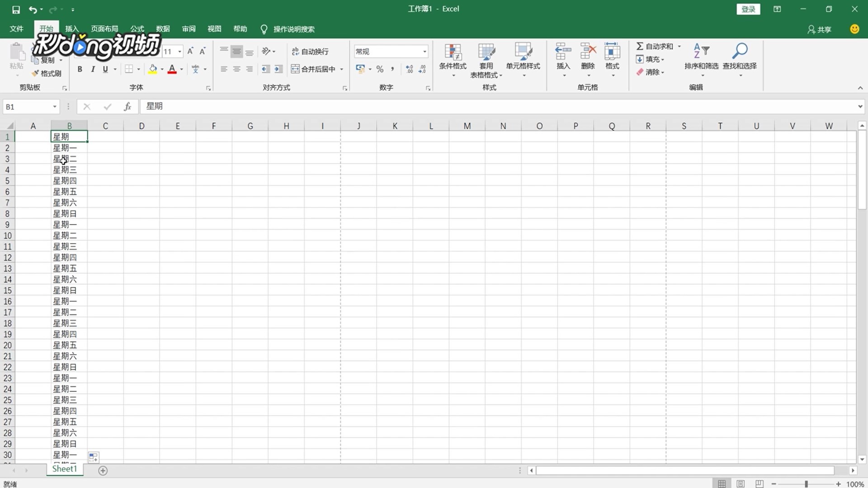Viewport: 868px width, 488px height.
Task: Open the Formulas (公式) ribbon tab
Action: coord(137,29)
